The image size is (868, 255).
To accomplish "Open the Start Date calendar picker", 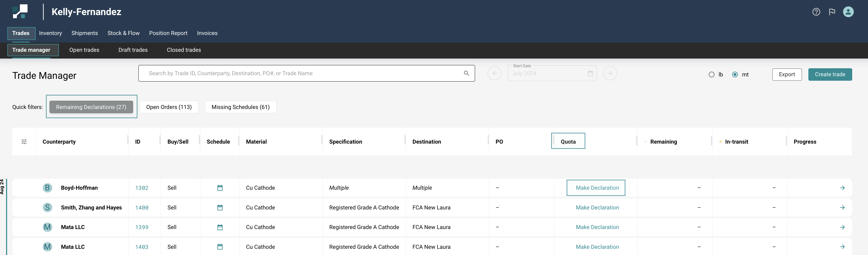I will click(590, 73).
